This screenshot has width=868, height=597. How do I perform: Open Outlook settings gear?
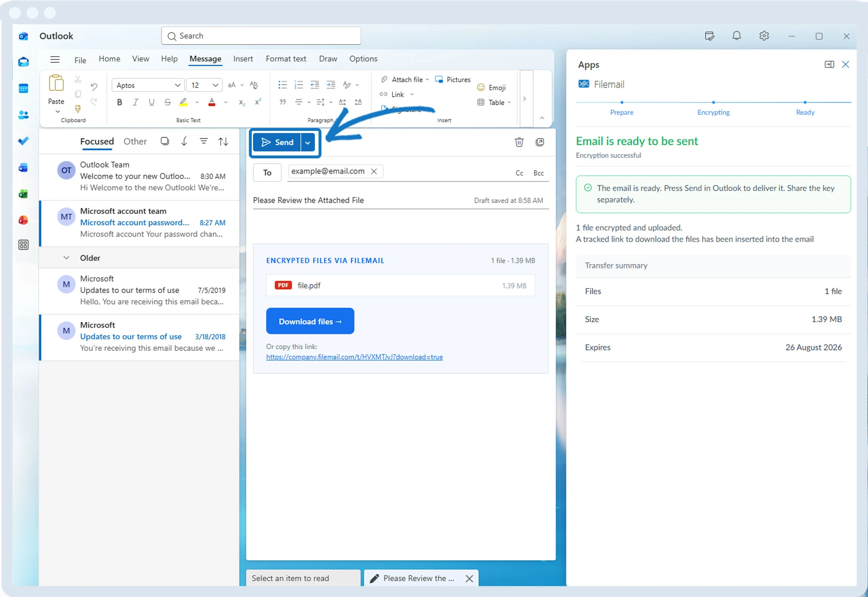pyautogui.click(x=764, y=36)
